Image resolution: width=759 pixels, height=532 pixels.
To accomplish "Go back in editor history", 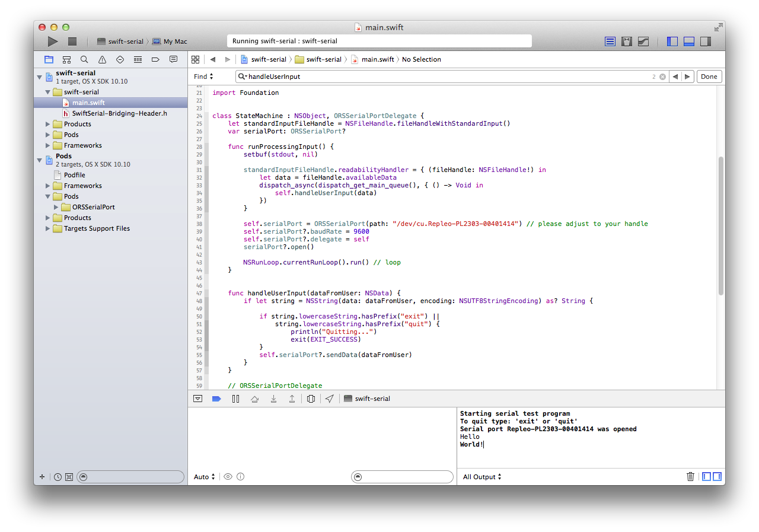I will click(213, 59).
